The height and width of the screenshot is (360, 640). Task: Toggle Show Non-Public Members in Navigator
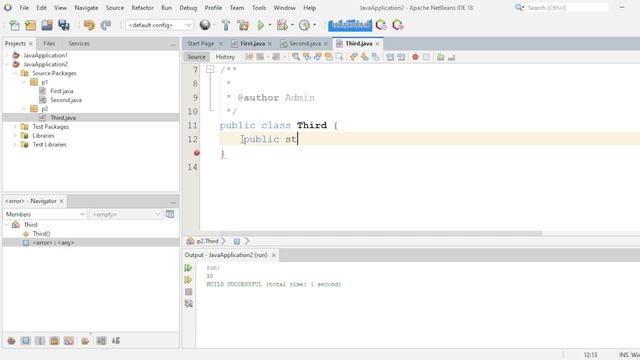coord(54,341)
